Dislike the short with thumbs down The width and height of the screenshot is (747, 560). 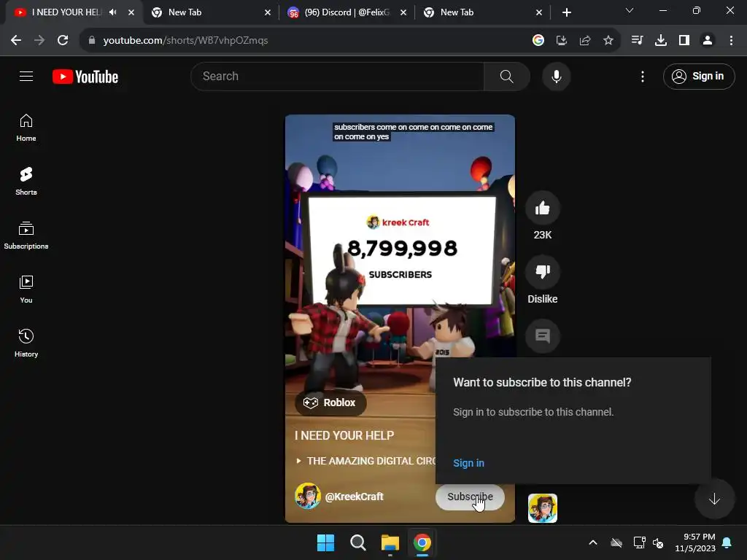click(542, 271)
